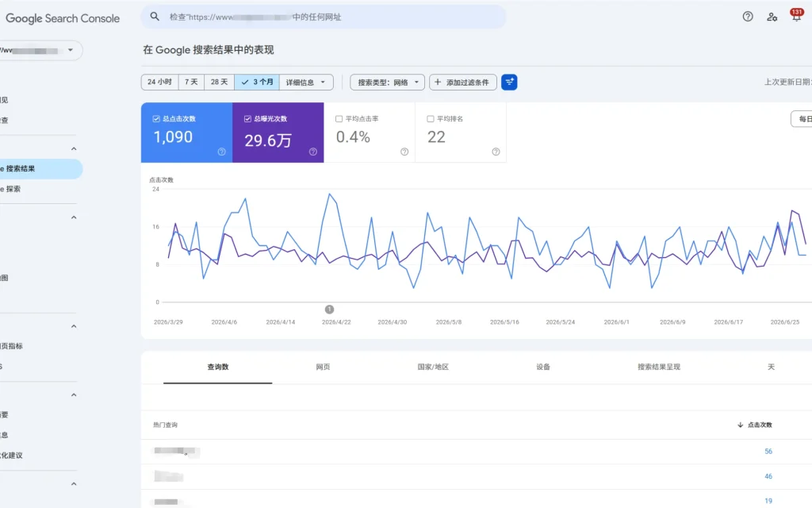The height and width of the screenshot is (508, 812).
Task: Open the 详细信息 date dropdown
Action: pyautogui.click(x=306, y=82)
